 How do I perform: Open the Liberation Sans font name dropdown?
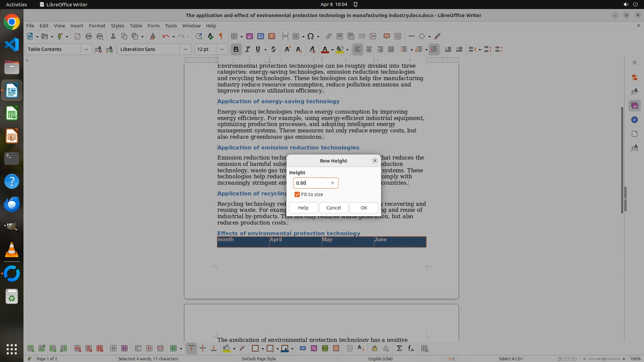[185, 49]
